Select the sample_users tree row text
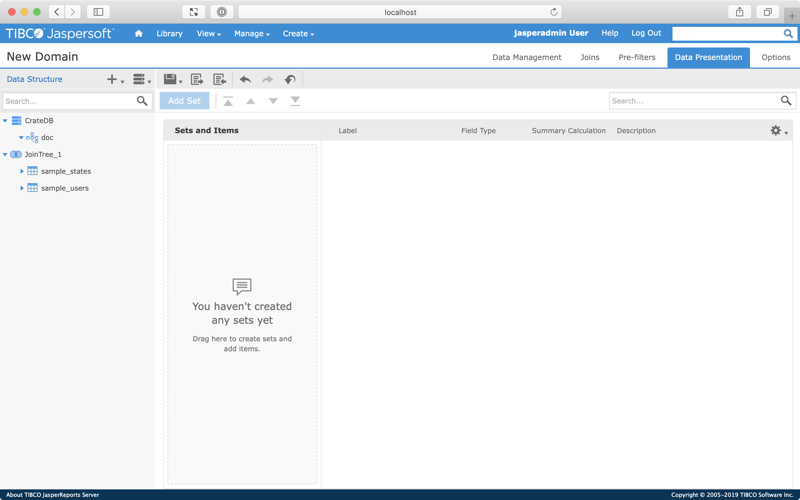Screen dimensions: 800x500 click(x=65, y=188)
